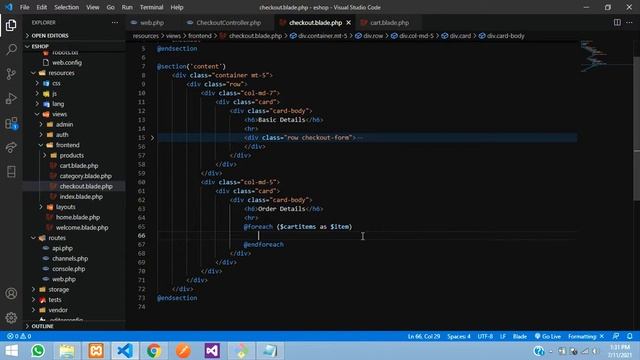The height and width of the screenshot is (360, 640).
Task: Click the Split Editor Right icon
Action: tap(617, 22)
